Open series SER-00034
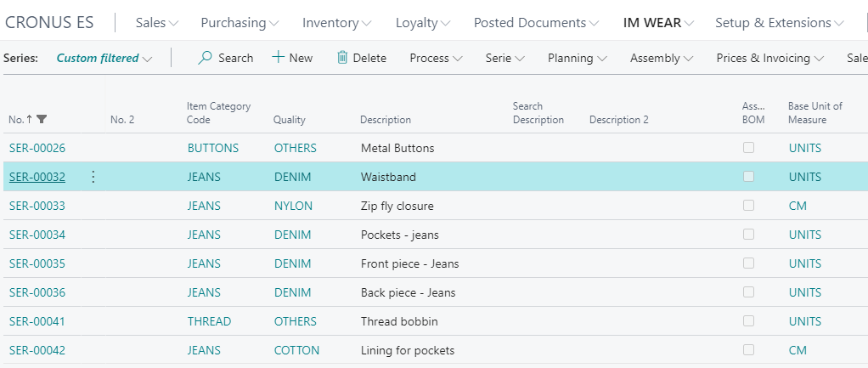The image size is (868, 368). click(x=37, y=235)
